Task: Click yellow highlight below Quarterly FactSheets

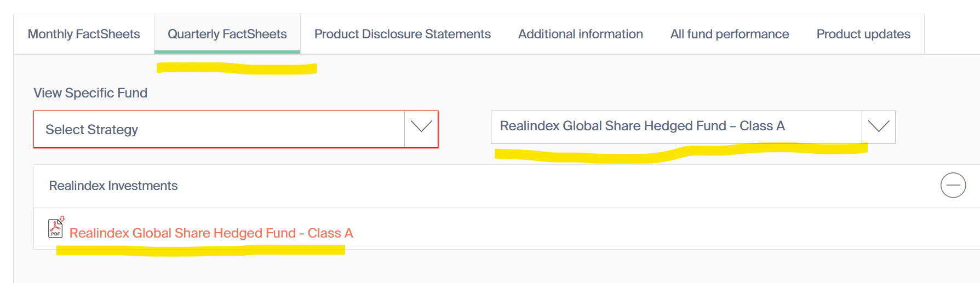Action: [236, 68]
